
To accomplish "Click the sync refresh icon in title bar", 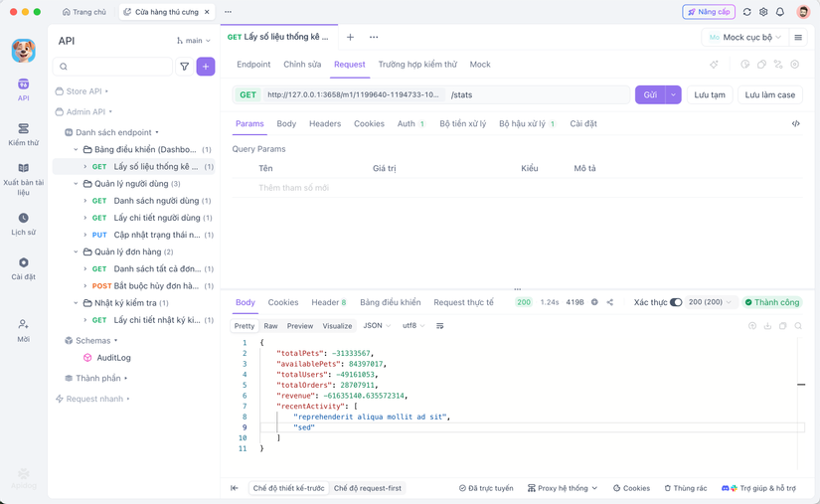I will coord(746,12).
